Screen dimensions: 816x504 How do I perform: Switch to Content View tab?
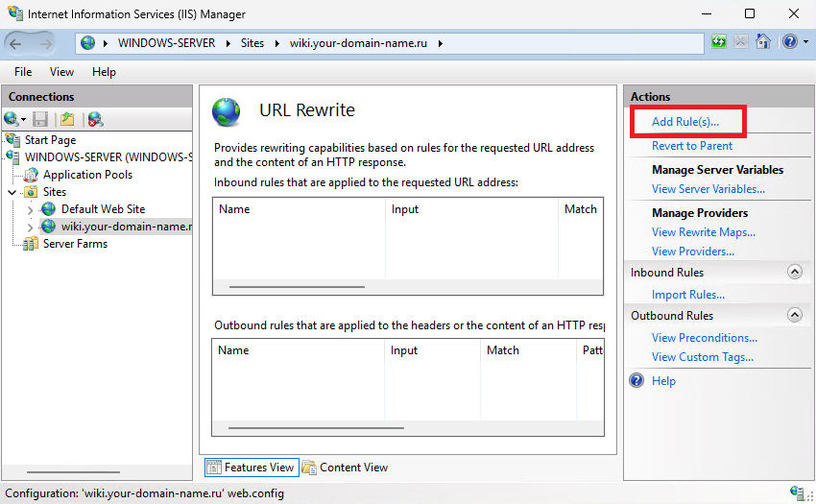pyautogui.click(x=346, y=468)
